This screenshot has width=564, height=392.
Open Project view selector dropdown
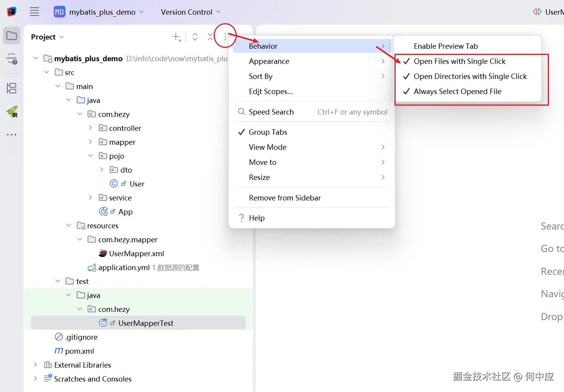(48, 37)
